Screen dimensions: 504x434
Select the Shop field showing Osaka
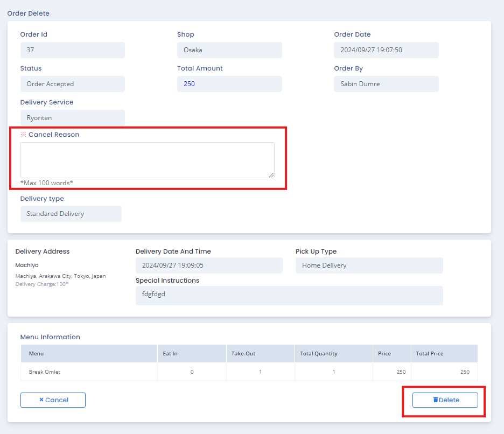229,50
